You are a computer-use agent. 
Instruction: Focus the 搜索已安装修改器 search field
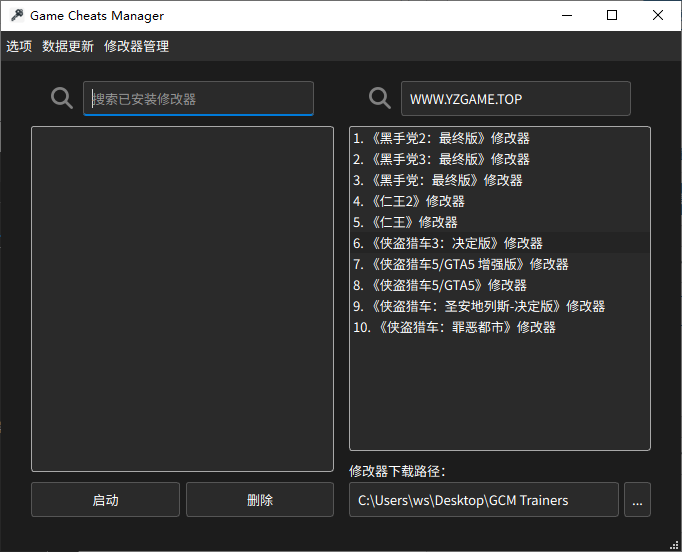tap(198, 99)
